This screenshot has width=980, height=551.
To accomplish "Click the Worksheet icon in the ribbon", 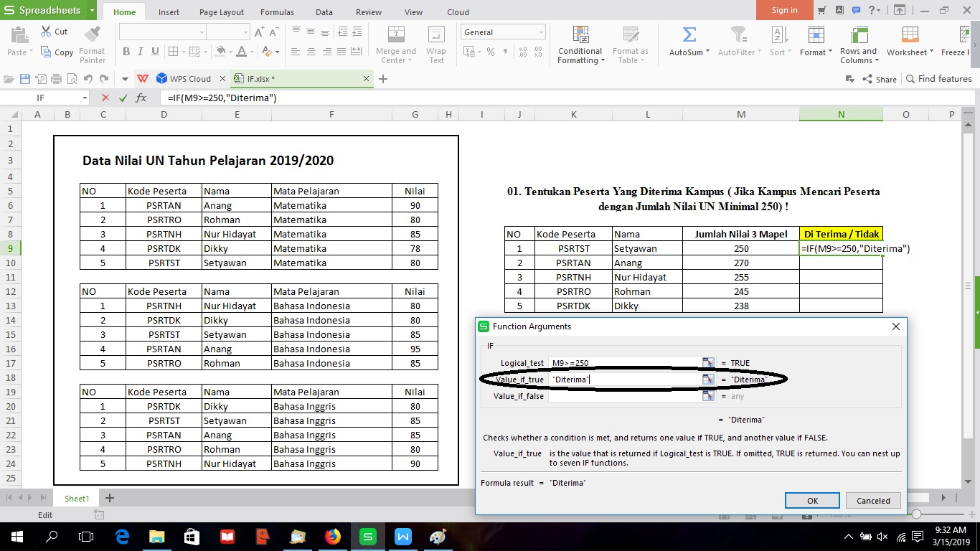I will coord(910,34).
